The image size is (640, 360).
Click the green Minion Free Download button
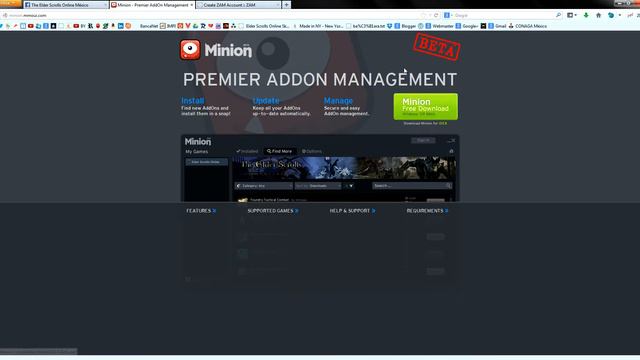click(426, 107)
